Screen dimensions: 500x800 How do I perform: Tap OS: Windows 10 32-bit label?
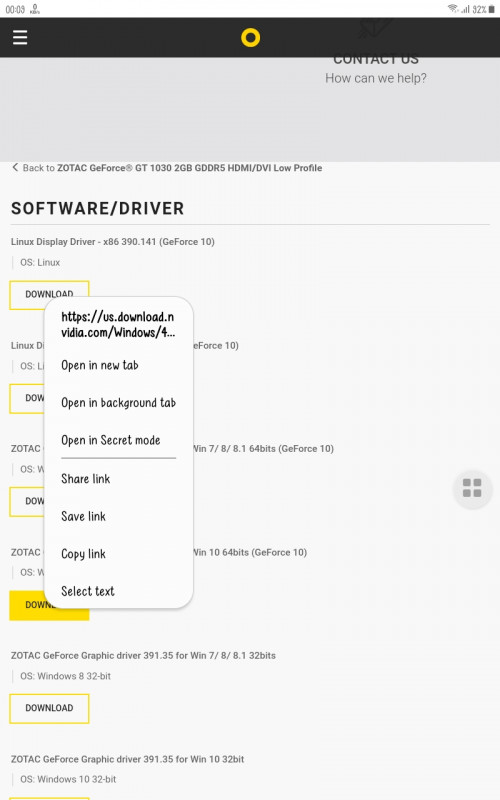[68, 779]
